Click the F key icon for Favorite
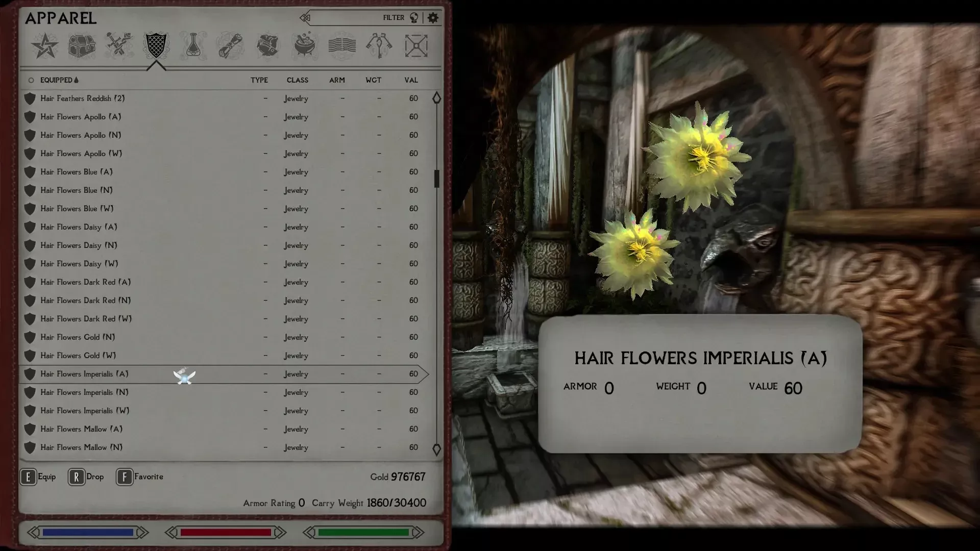The height and width of the screenshot is (551, 980). click(x=124, y=477)
